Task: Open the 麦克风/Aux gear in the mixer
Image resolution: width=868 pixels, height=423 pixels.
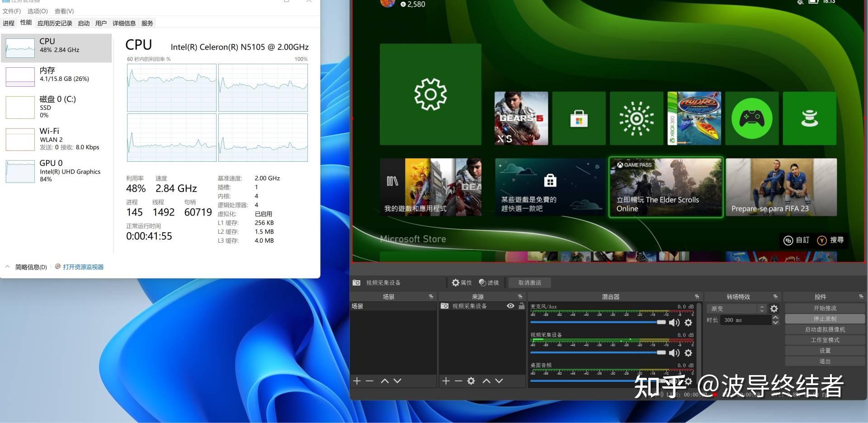Action: (x=688, y=322)
